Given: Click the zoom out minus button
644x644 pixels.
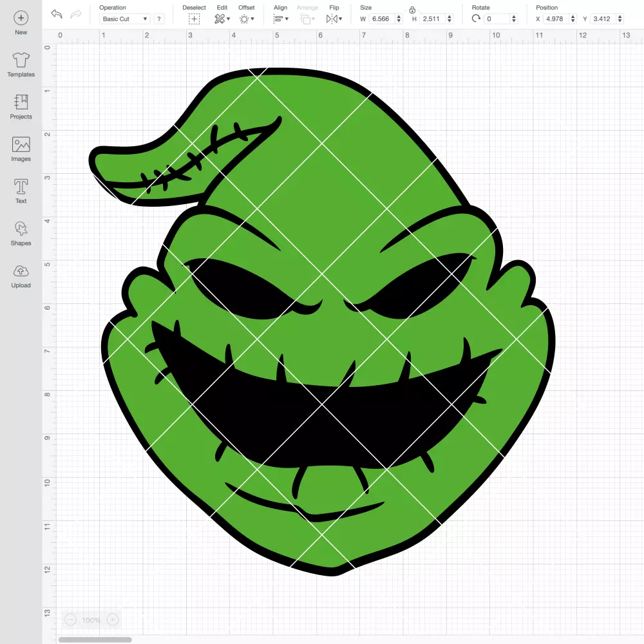Looking at the screenshot, I should coord(71,620).
